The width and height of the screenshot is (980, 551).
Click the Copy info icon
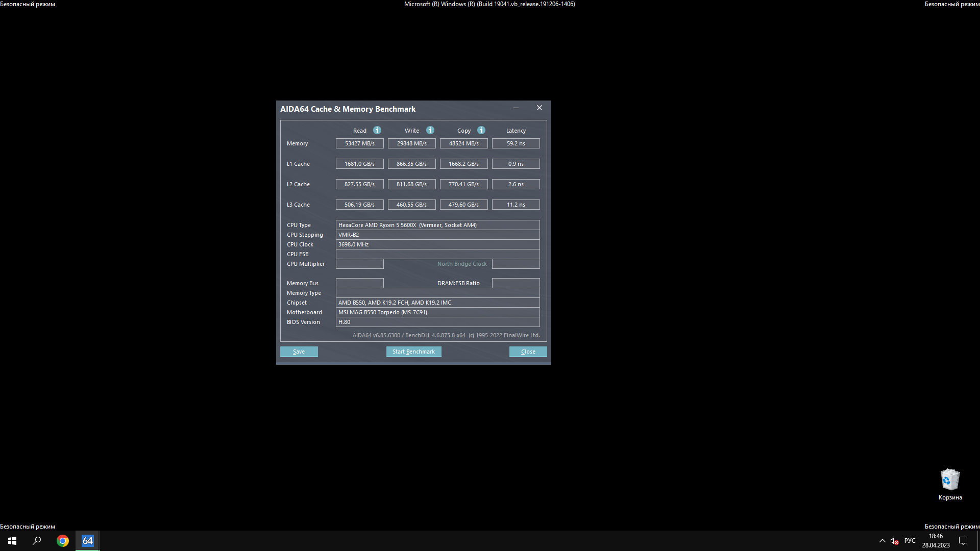481,130
